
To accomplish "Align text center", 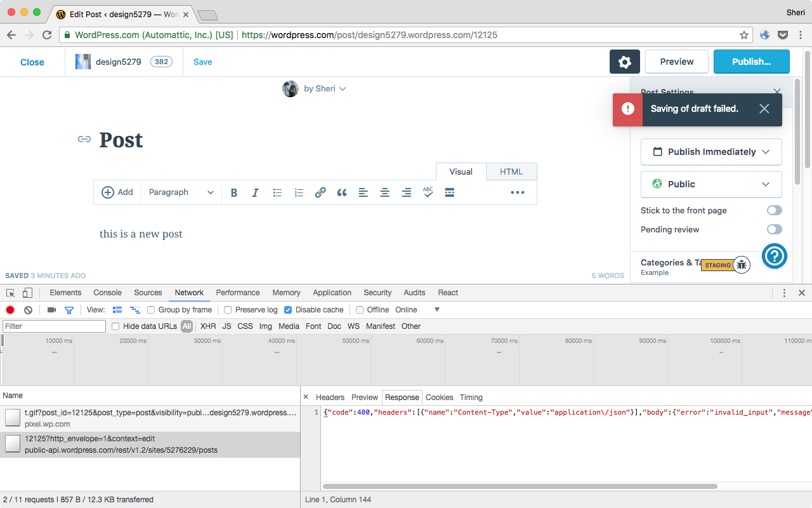I will [x=385, y=192].
